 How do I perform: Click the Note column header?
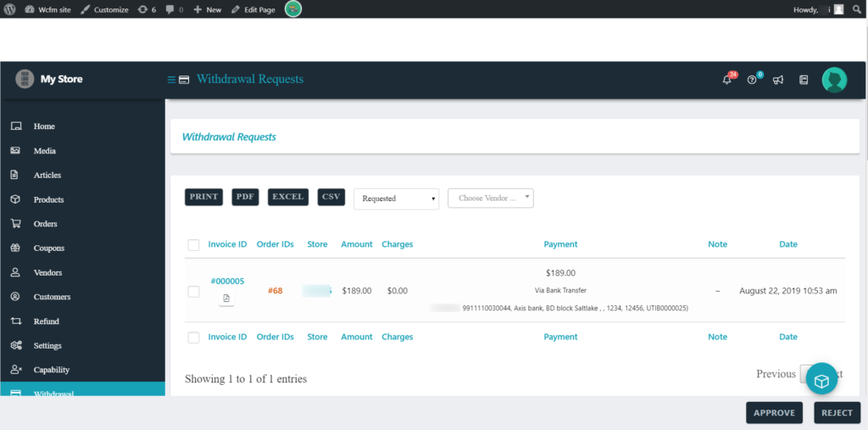pyautogui.click(x=717, y=244)
